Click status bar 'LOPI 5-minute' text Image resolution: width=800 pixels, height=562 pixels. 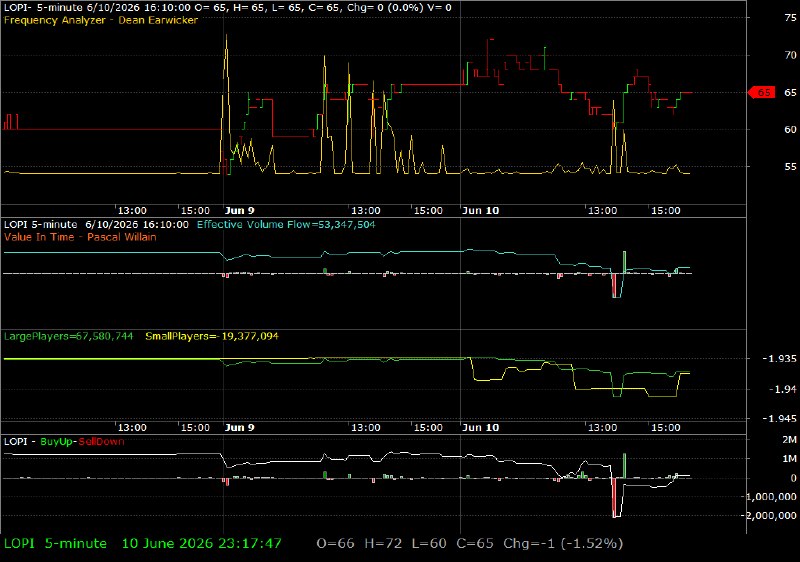click(x=55, y=544)
